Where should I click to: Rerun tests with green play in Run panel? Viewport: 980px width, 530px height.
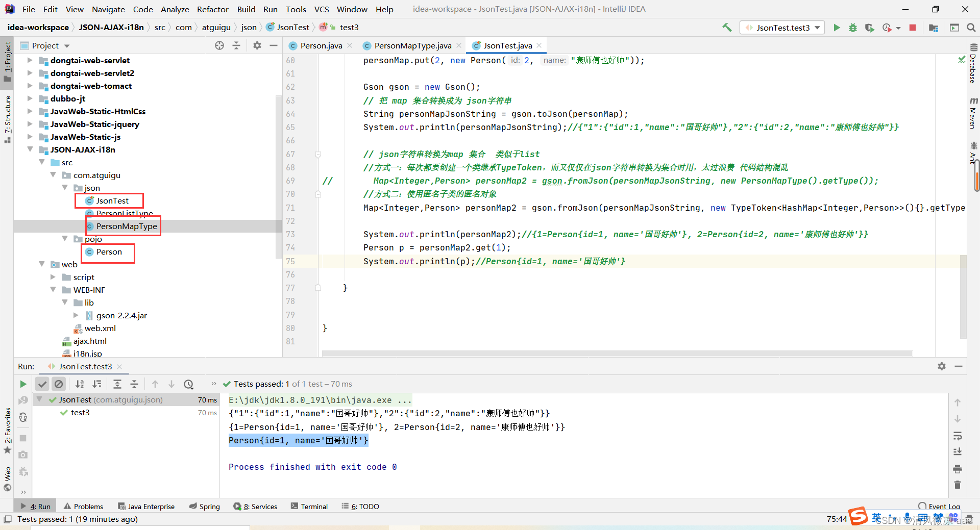(23, 384)
